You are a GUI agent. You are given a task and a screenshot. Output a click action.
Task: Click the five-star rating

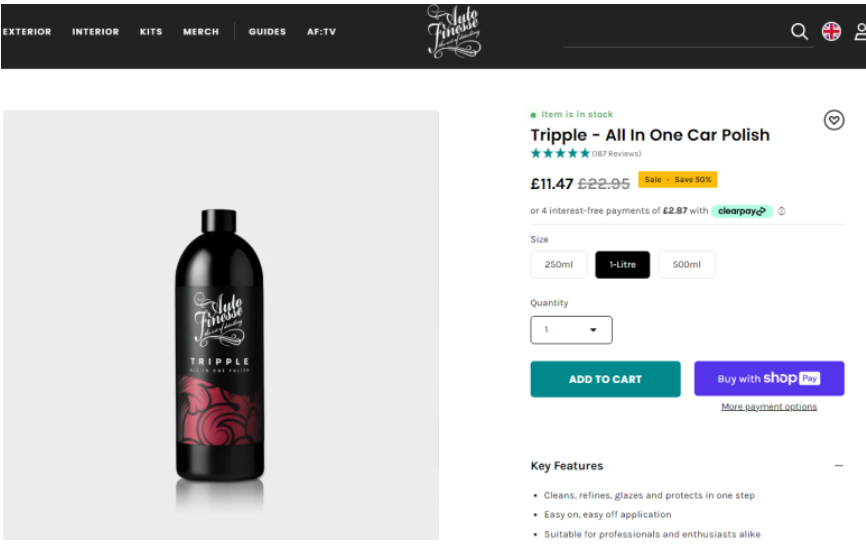pos(560,154)
